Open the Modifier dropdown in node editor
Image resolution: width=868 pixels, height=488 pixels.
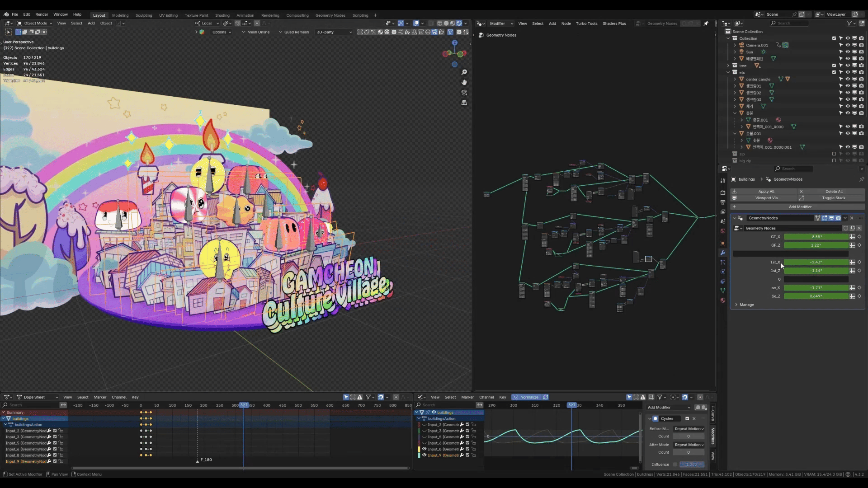(x=501, y=23)
